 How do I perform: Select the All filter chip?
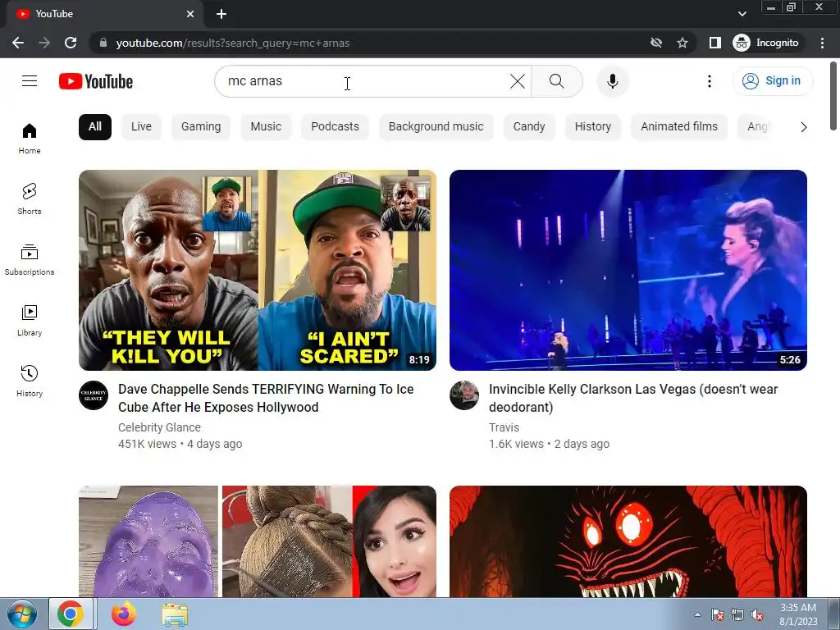95,127
